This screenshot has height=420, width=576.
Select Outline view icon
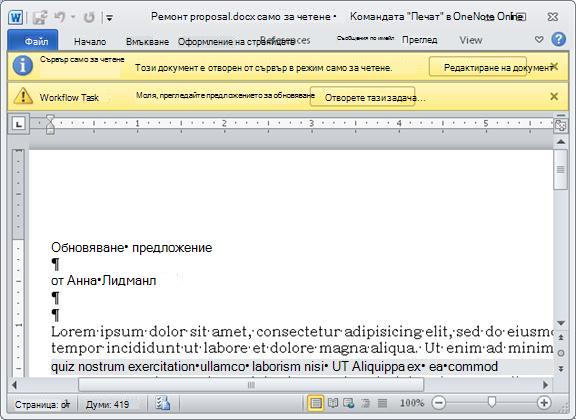point(365,403)
